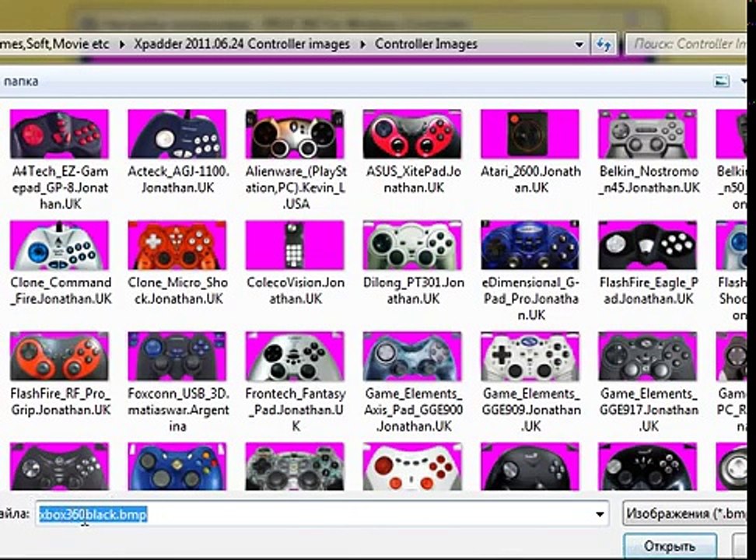The height and width of the screenshot is (560, 756).
Task: Select the A4Tech_EZ-Gamepad_GP-8 controller image
Action: (x=59, y=134)
